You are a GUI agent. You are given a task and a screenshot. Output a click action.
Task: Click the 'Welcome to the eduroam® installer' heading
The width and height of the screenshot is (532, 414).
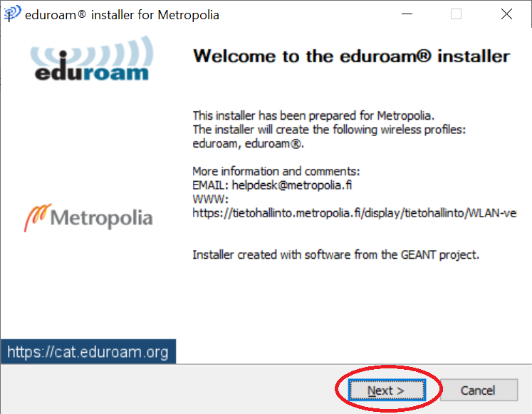(352, 56)
